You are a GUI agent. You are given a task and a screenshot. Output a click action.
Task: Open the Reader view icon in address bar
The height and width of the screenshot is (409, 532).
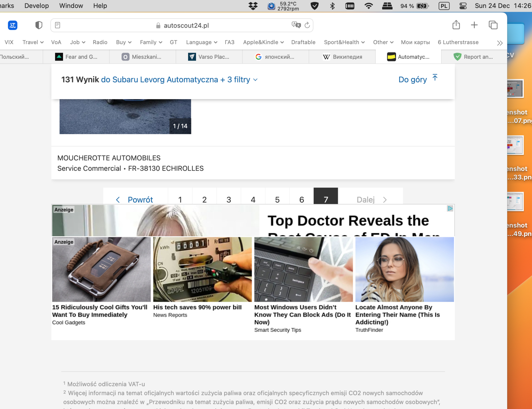point(57,25)
